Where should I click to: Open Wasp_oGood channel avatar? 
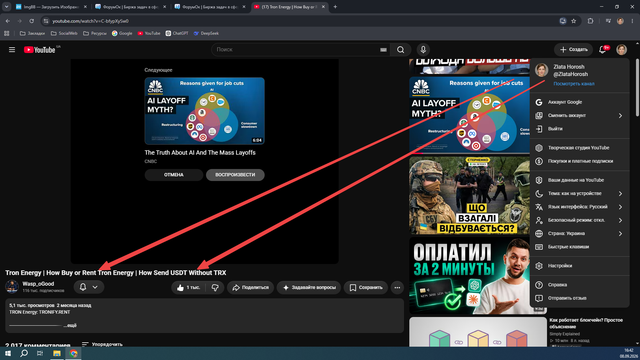pos(12,287)
